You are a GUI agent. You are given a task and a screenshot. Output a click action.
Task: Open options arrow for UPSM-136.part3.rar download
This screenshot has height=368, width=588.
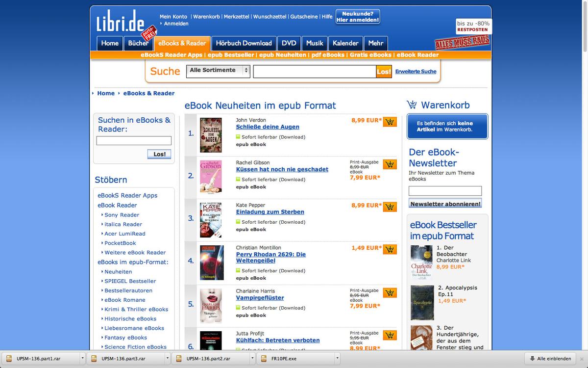[x=167, y=359]
